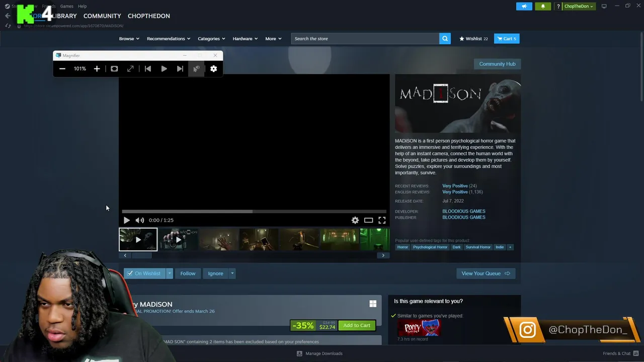Open CHOPTHEDON profile tab
Viewport: 644px width, 362px height.
click(x=149, y=16)
